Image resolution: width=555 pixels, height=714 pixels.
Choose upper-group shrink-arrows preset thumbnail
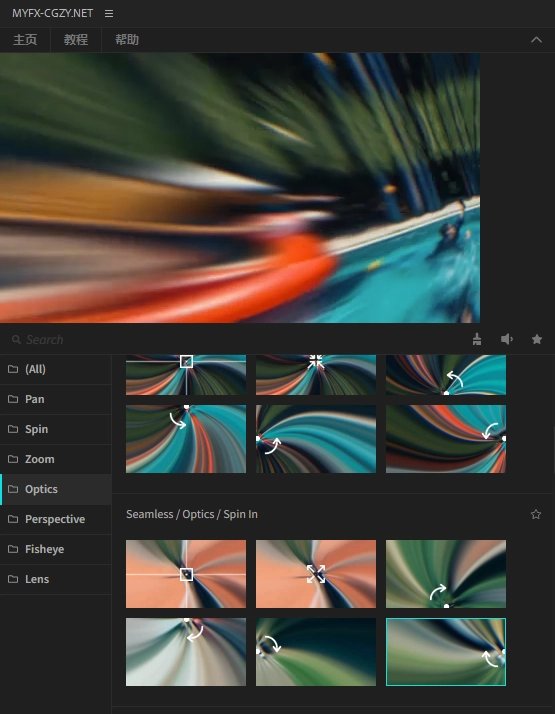click(x=316, y=375)
